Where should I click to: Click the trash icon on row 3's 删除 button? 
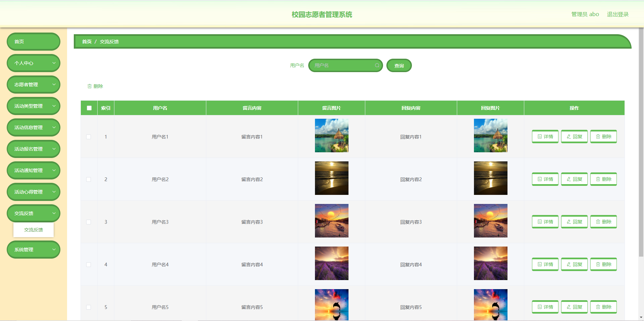(598, 222)
